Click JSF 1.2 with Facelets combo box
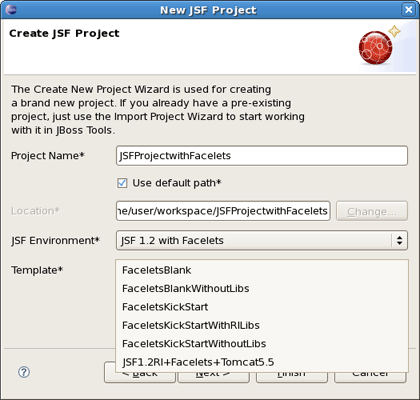This screenshot has width=420, height=400. tap(262, 240)
